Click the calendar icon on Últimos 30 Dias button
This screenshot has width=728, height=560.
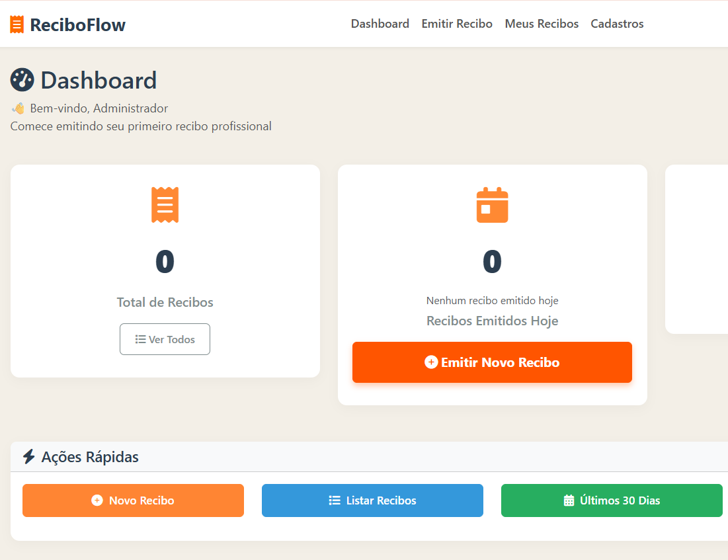[x=567, y=500]
